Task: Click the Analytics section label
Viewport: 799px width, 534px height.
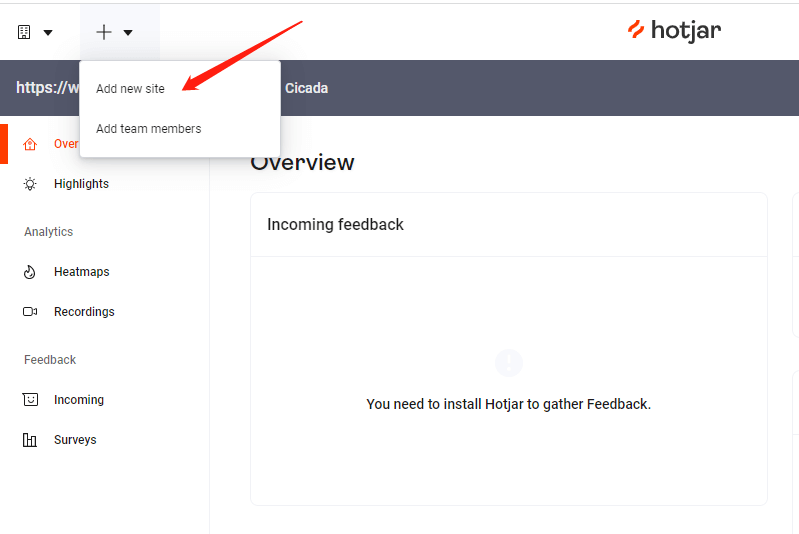Action: [x=48, y=232]
